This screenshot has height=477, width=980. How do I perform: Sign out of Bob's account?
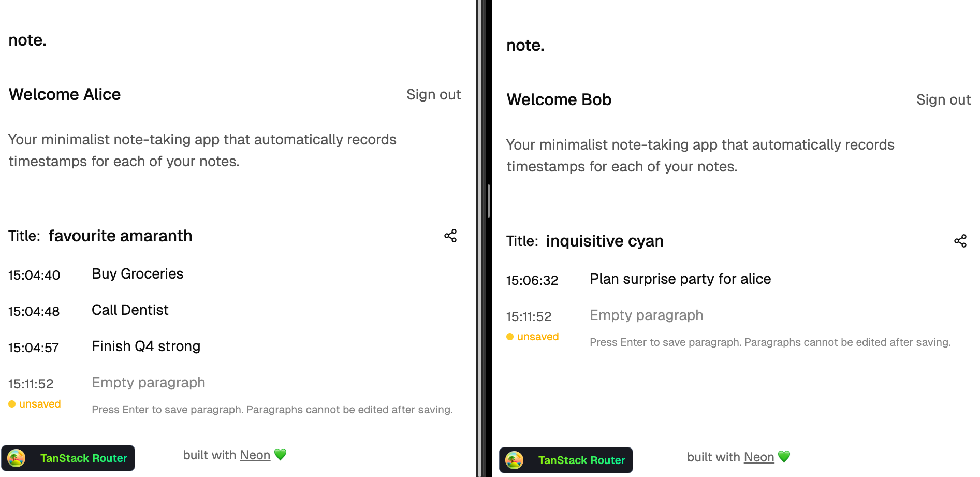943,100
